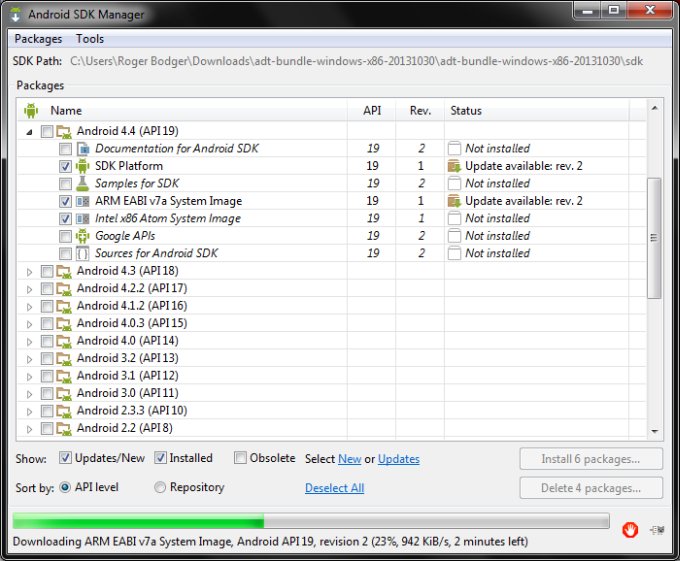Click the Samples for SDK flask icon
Image resolution: width=680 pixels, height=561 pixels.
82,183
